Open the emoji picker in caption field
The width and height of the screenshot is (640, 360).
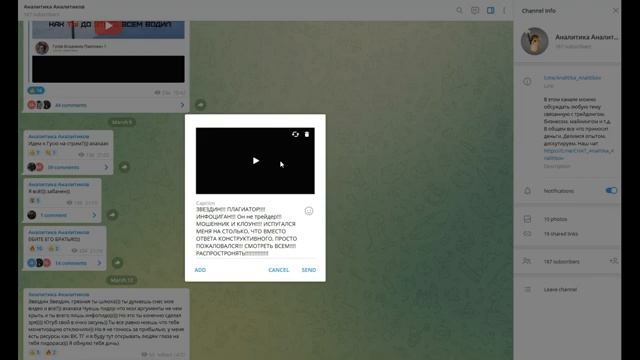(309, 211)
